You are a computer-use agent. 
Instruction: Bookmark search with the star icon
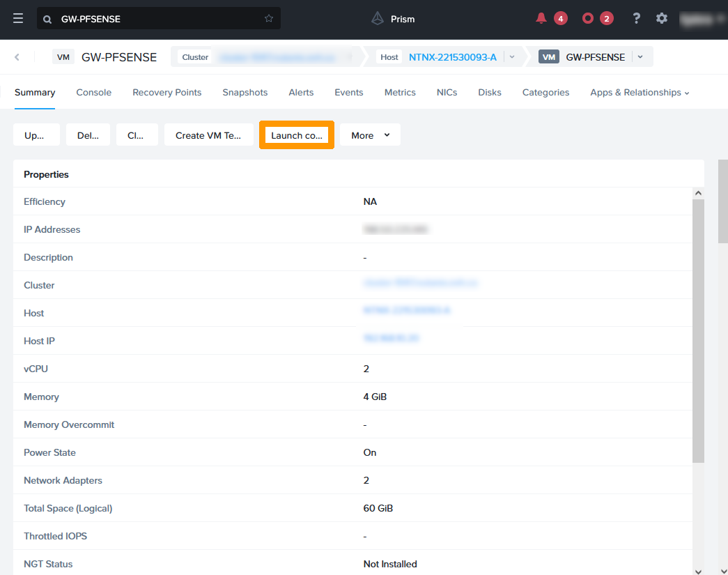pyautogui.click(x=269, y=19)
